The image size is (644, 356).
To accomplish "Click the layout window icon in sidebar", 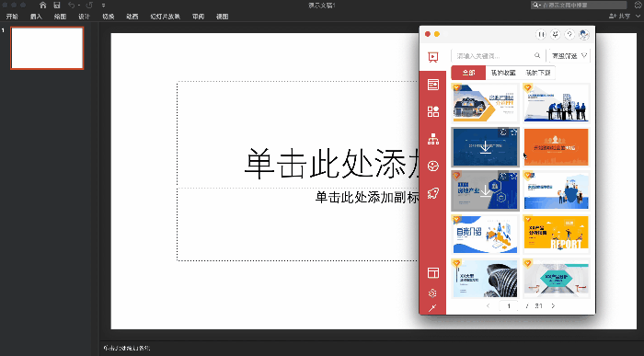I will [x=433, y=272].
